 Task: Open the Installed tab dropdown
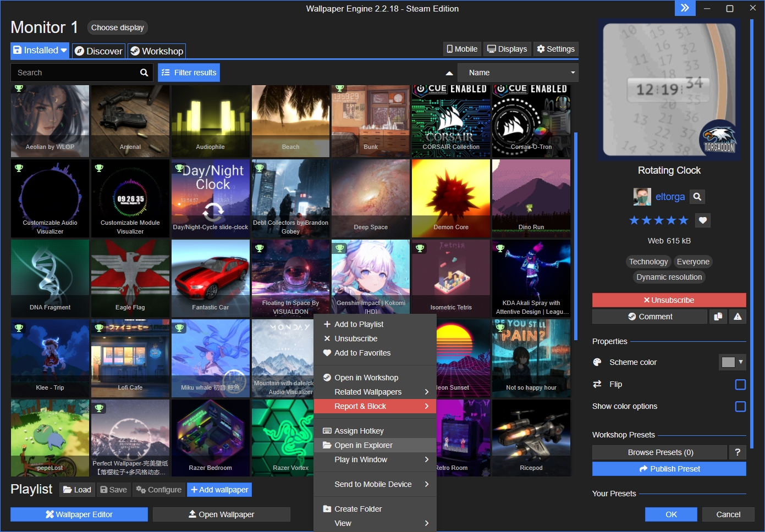point(40,51)
